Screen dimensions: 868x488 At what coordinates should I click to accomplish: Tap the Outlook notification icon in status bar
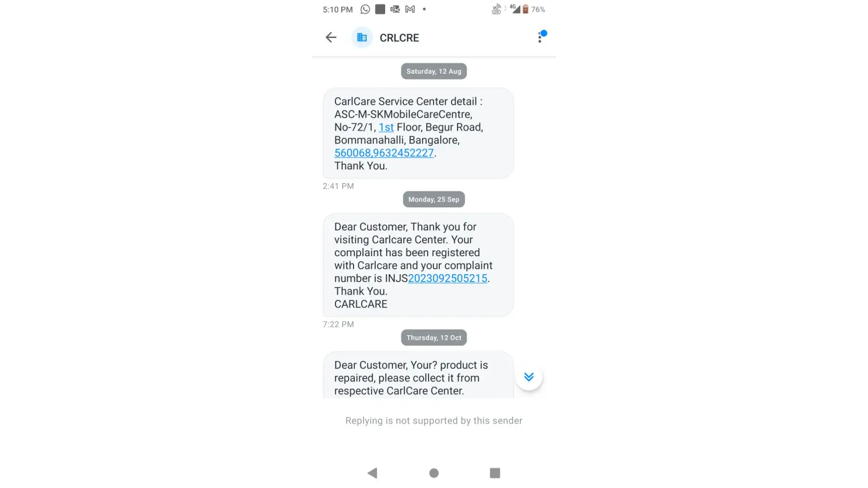395,9
